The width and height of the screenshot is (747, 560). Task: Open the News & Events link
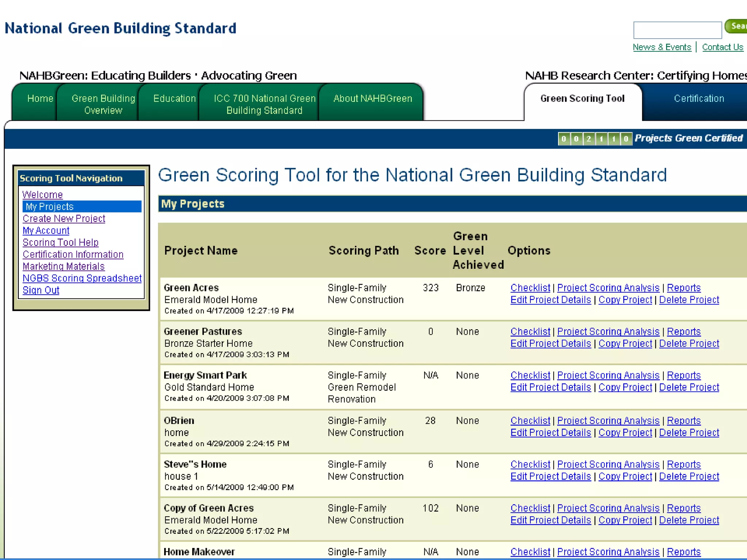click(662, 47)
